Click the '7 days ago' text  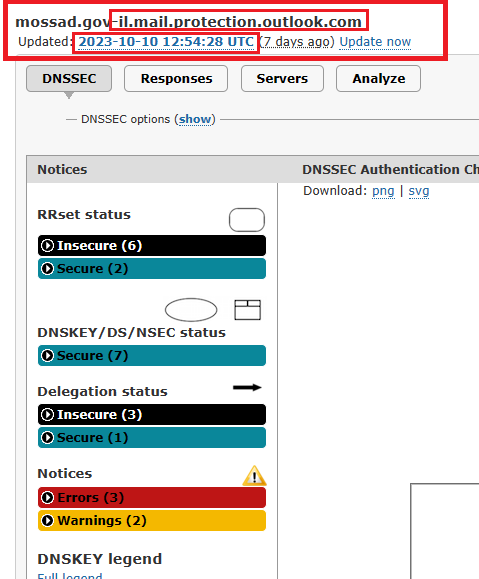297,42
